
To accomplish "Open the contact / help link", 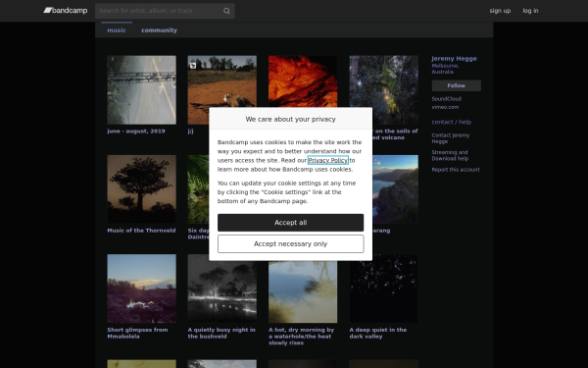I will tap(451, 122).
